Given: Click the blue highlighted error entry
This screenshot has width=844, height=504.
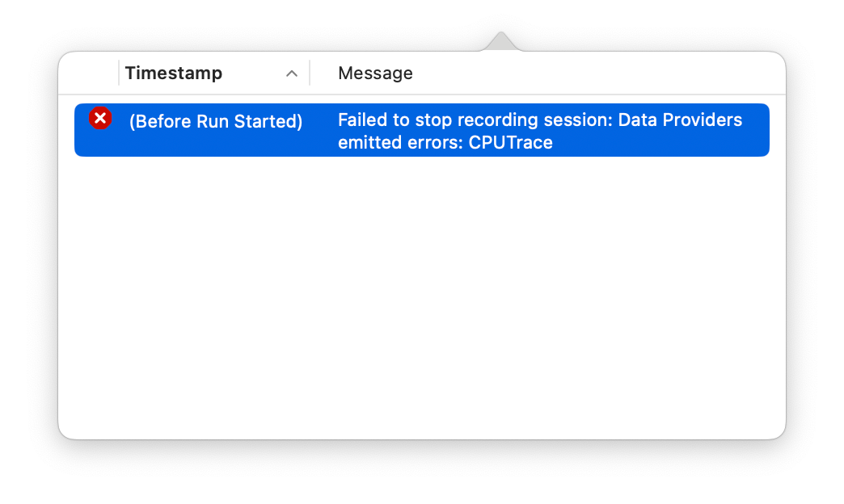Looking at the screenshot, I should point(421,130).
